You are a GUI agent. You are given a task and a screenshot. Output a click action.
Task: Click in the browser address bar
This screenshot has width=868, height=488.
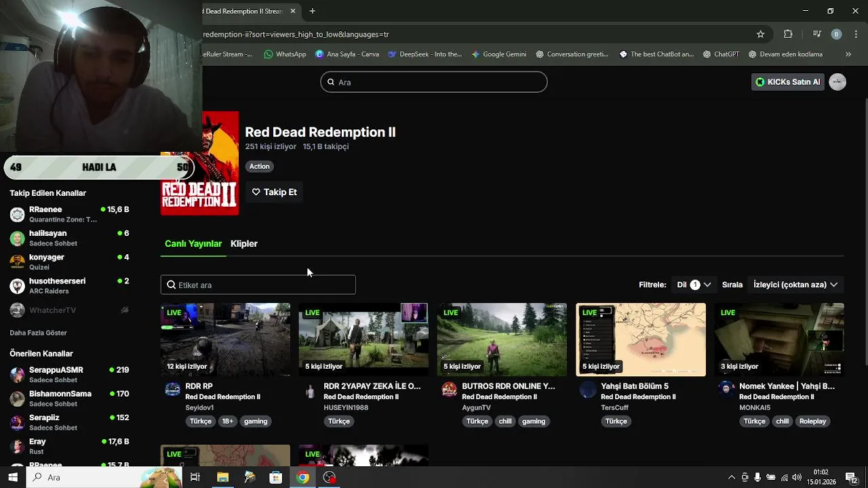[x=475, y=34]
